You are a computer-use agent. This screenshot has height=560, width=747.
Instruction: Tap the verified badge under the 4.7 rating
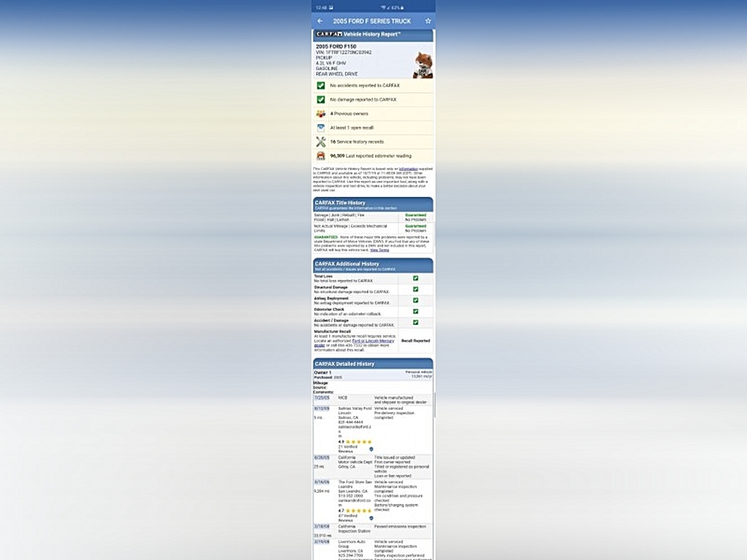[x=371, y=518]
